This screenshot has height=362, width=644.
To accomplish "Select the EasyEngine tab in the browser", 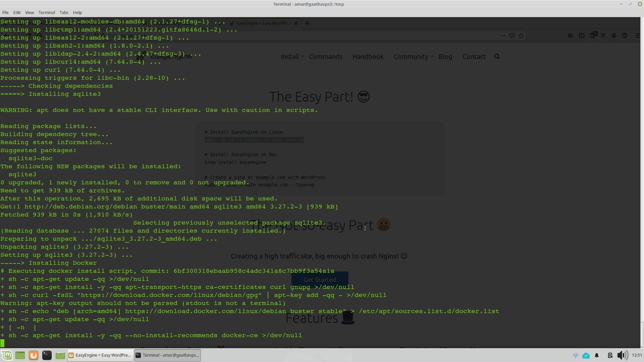I will pos(263,23).
